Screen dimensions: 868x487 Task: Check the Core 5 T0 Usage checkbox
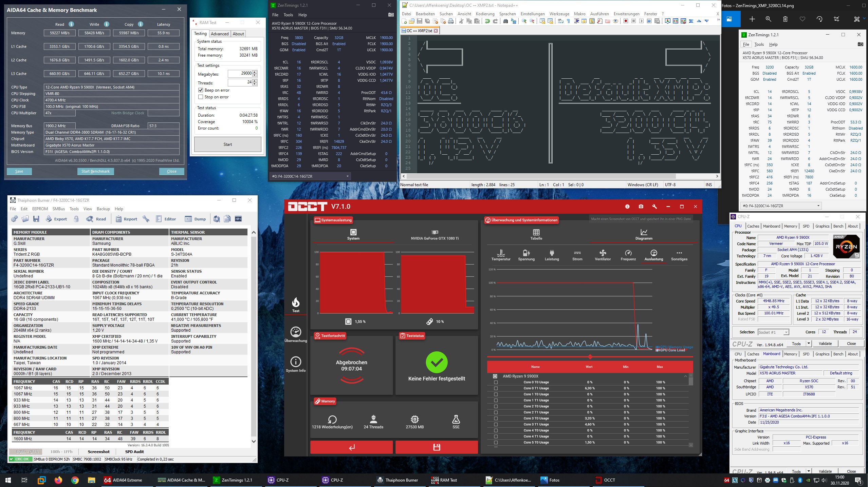tap(496, 442)
